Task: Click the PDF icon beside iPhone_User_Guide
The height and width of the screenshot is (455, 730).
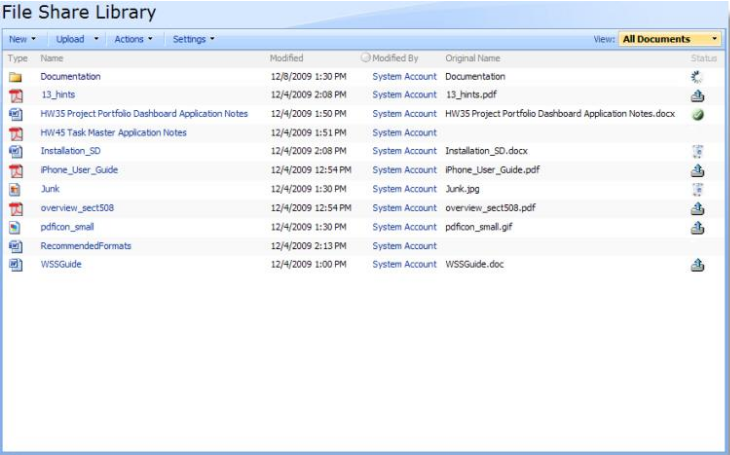Action: [16, 171]
